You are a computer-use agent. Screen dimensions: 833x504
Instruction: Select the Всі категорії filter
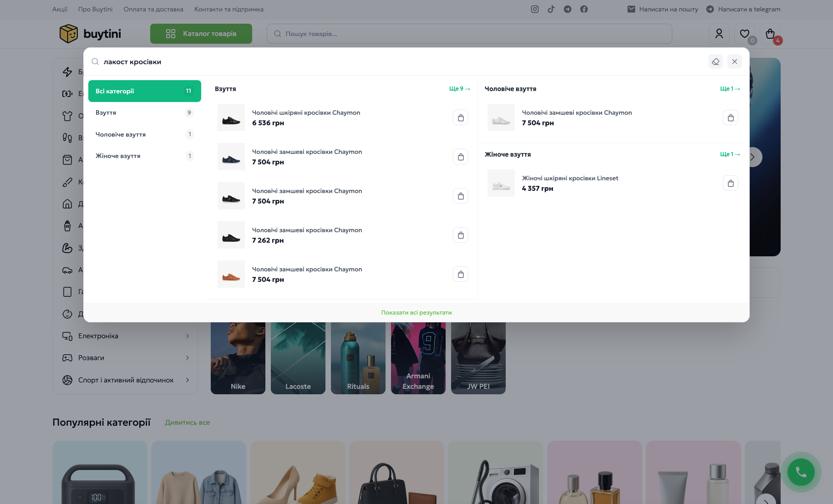(x=145, y=91)
